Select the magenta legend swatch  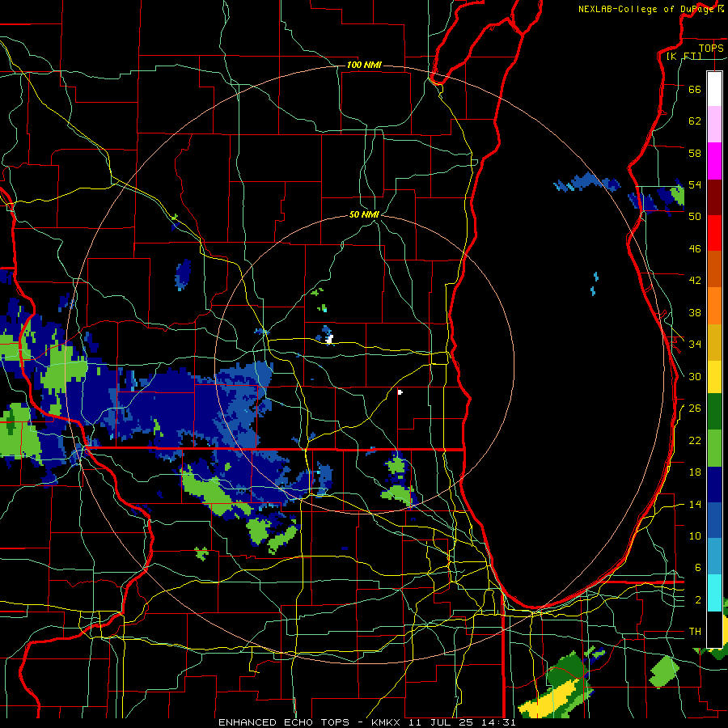pyautogui.click(x=714, y=161)
